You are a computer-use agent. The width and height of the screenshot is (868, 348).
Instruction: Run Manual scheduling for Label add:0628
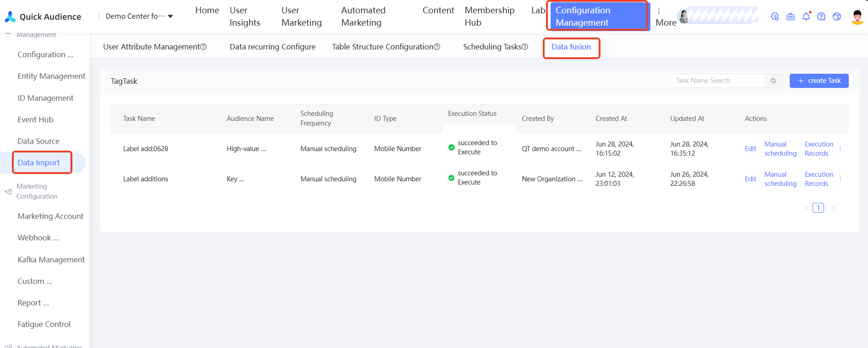click(x=780, y=149)
